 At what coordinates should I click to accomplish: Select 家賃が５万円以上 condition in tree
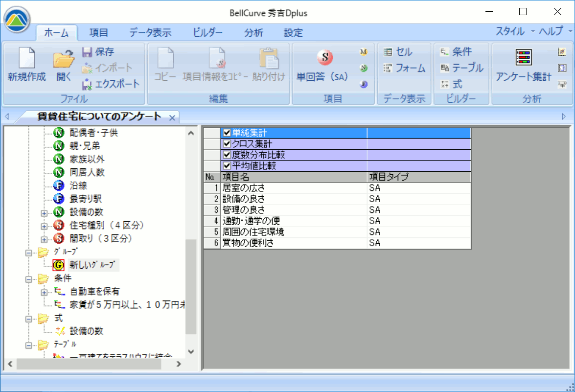(x=127, y=305)
